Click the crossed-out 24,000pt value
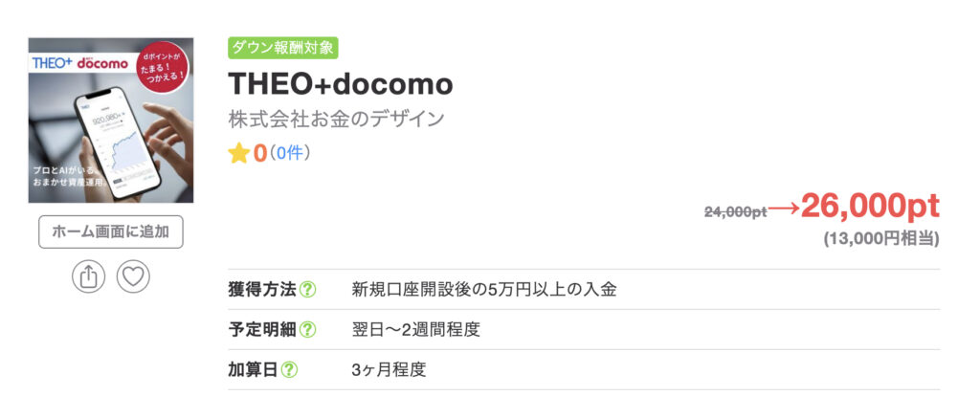This screenshot has width=980, height=418. 735,212
